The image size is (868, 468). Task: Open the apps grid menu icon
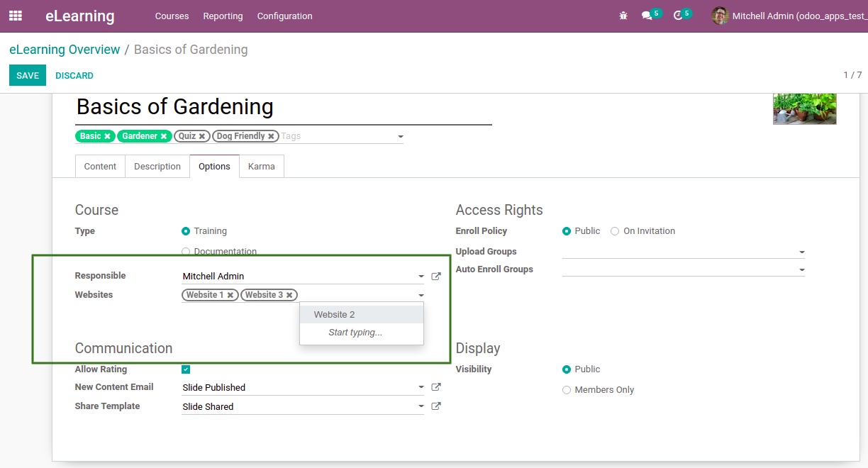[x=15, y=16]
